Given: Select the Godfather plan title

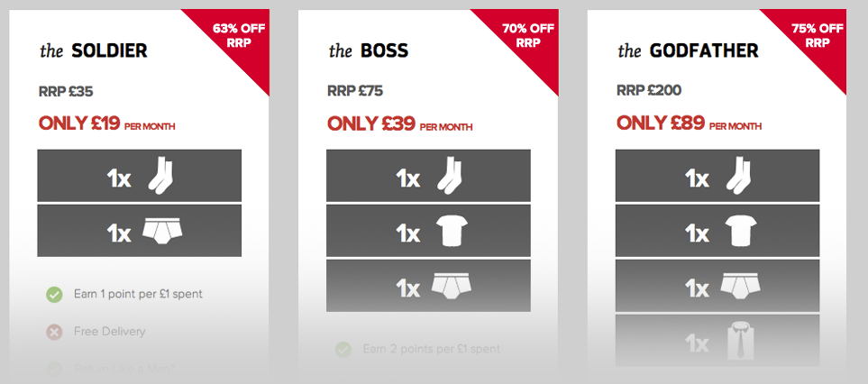Looking at the screenshot, I should (687, 50).
